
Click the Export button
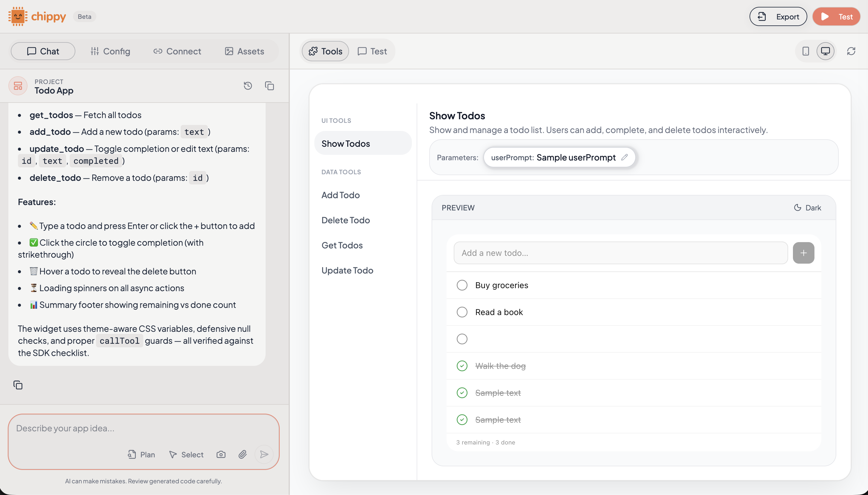coord(778,16)
